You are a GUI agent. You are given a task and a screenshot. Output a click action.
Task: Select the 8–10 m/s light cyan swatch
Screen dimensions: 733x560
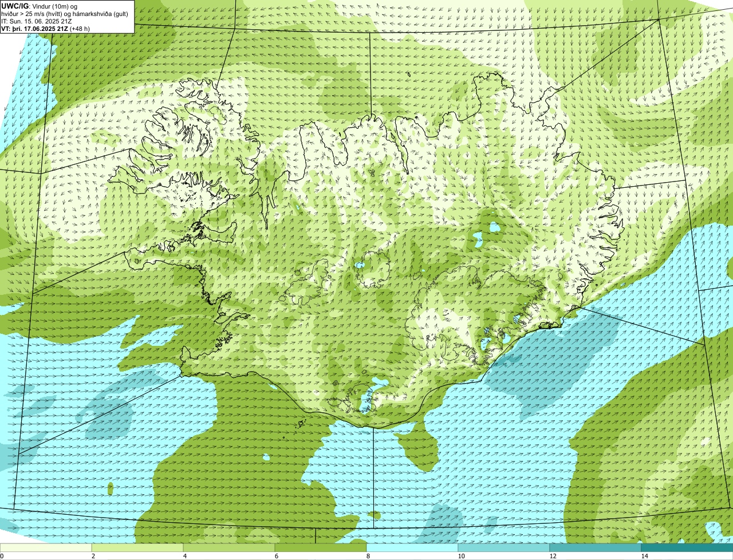[x=412, y=547]
